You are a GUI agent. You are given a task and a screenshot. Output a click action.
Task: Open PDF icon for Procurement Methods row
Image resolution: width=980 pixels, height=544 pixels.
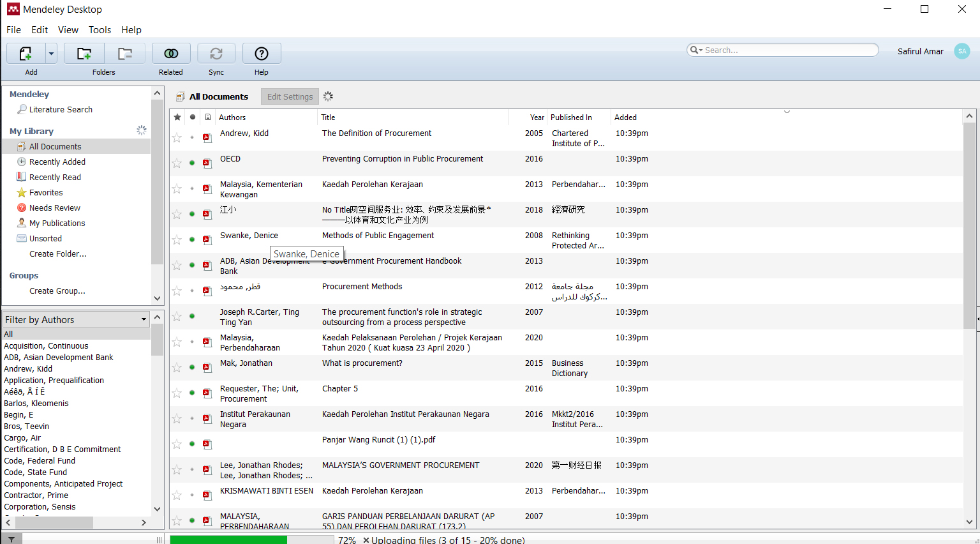pos(207,291)
